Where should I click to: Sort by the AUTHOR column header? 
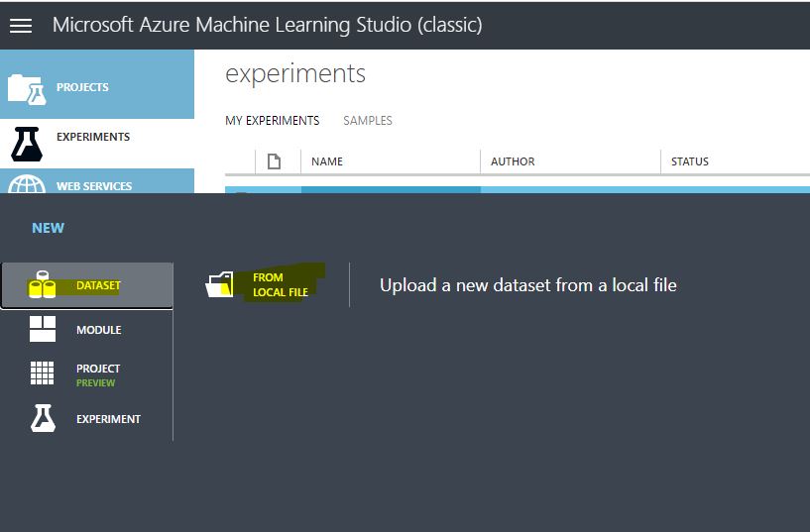(x=513, y=161)
